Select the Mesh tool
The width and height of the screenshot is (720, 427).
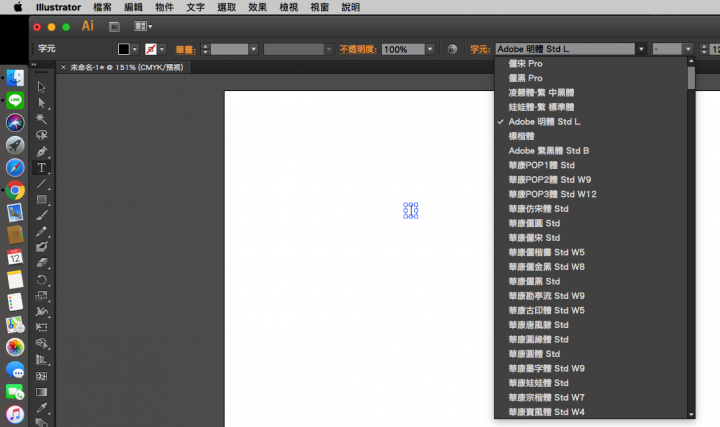(x=41, y=376)
